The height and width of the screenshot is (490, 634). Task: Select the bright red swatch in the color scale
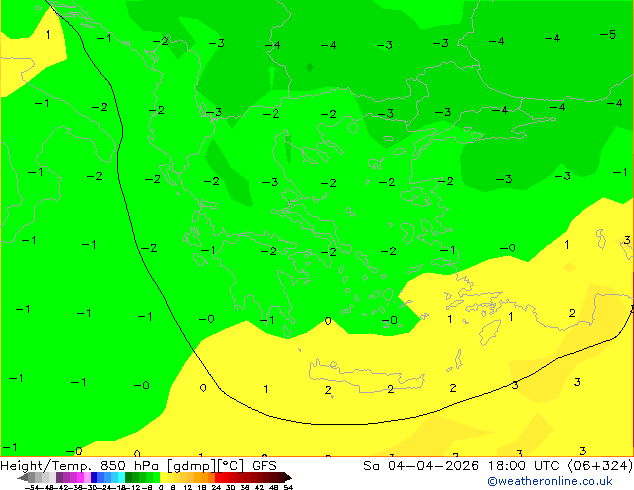[218, 477]
